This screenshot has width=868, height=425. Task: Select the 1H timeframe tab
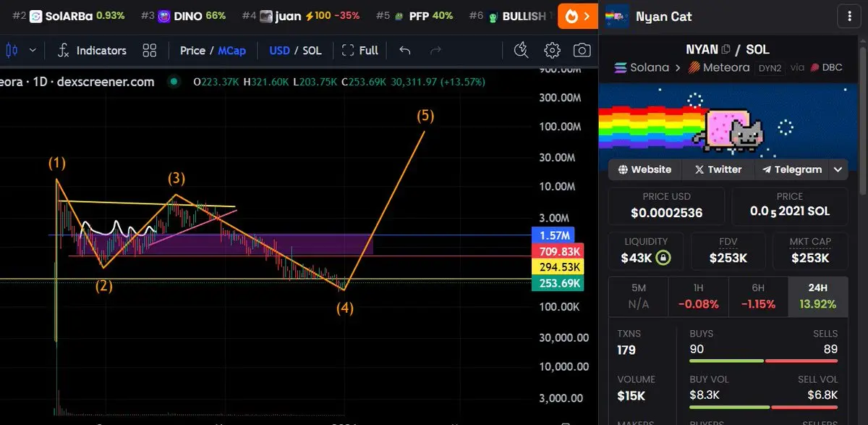(698, 297)
